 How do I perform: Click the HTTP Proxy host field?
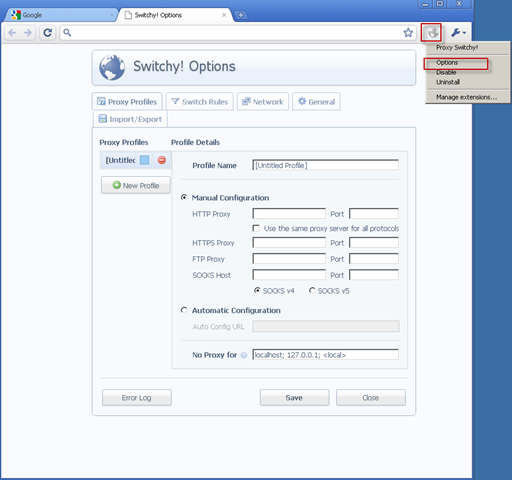(289, 214)
